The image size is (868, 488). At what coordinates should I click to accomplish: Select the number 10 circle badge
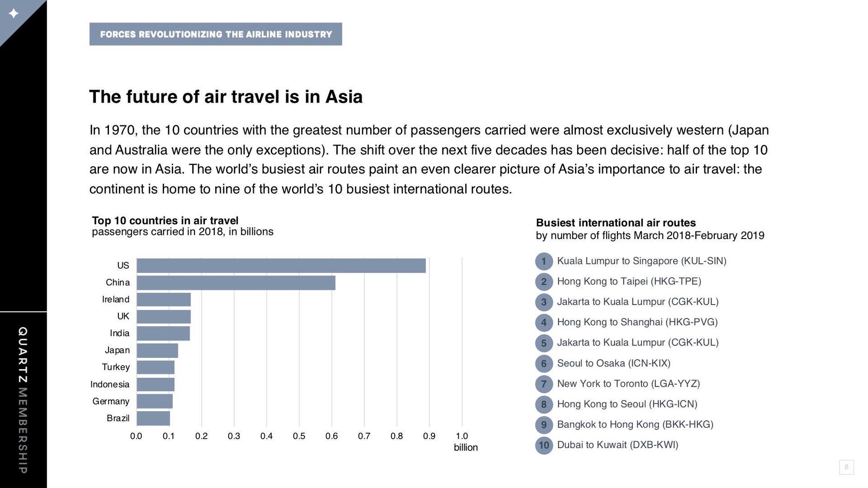pyautogui.click(x=544, y=445)
